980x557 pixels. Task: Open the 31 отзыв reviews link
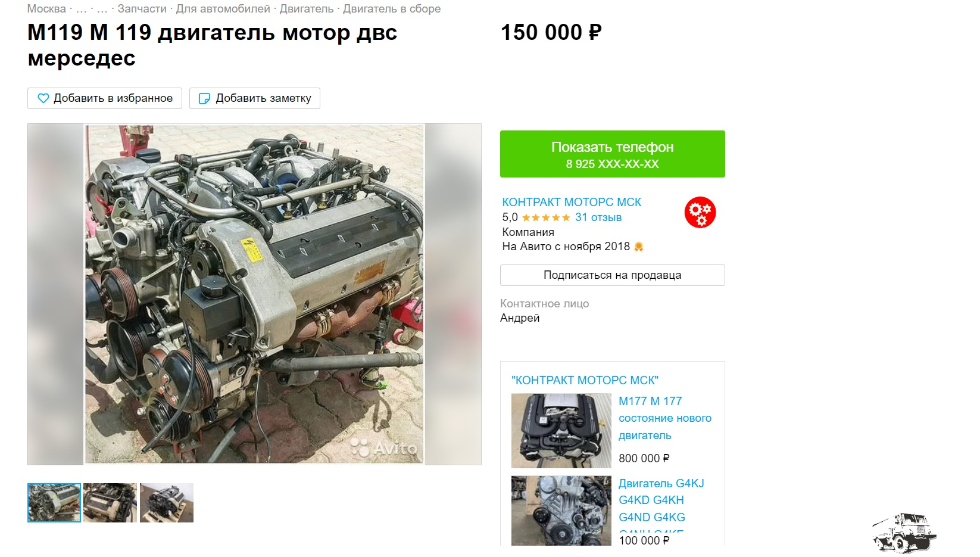click(x=598, y=217)
